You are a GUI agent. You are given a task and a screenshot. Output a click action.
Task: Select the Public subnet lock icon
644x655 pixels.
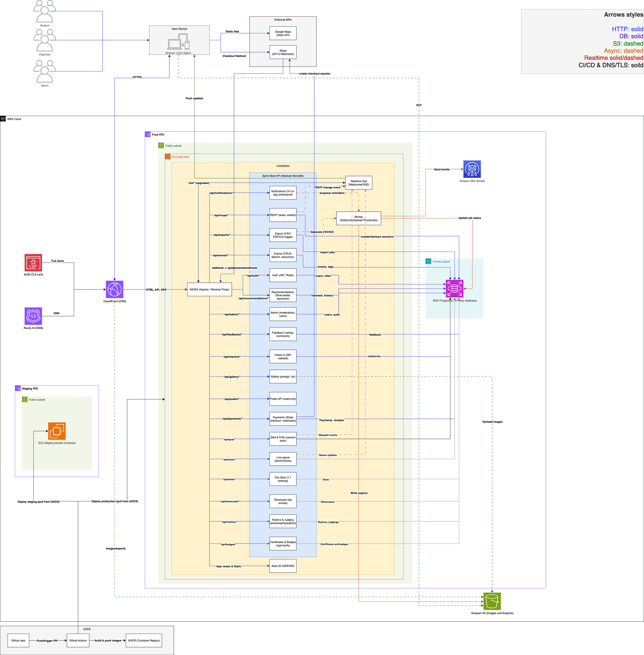click(x=161, y=145)
